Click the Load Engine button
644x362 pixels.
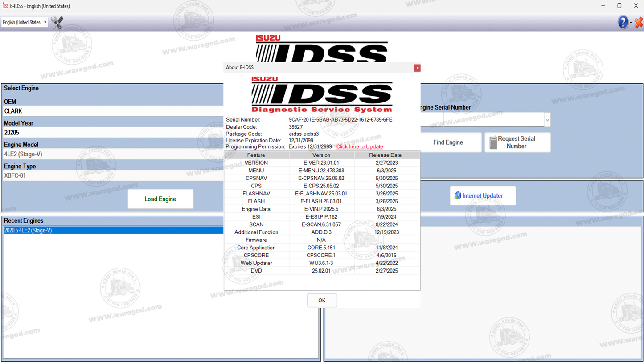[x=160, y=199]
